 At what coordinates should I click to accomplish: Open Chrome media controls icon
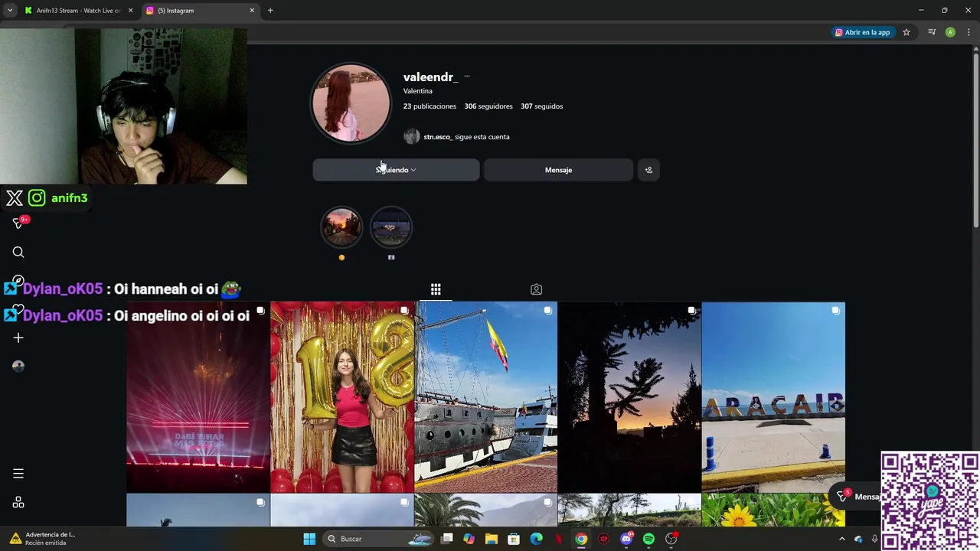pos(932,32)
